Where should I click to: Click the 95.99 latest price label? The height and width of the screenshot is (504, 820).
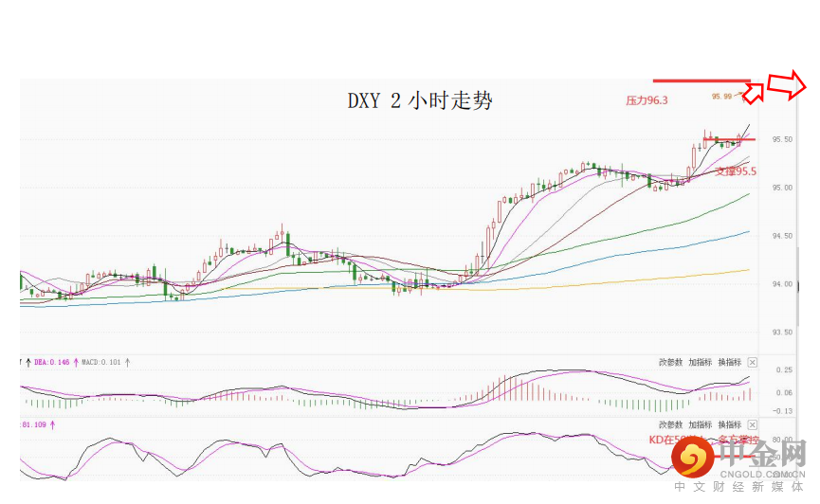coord(721,97)
